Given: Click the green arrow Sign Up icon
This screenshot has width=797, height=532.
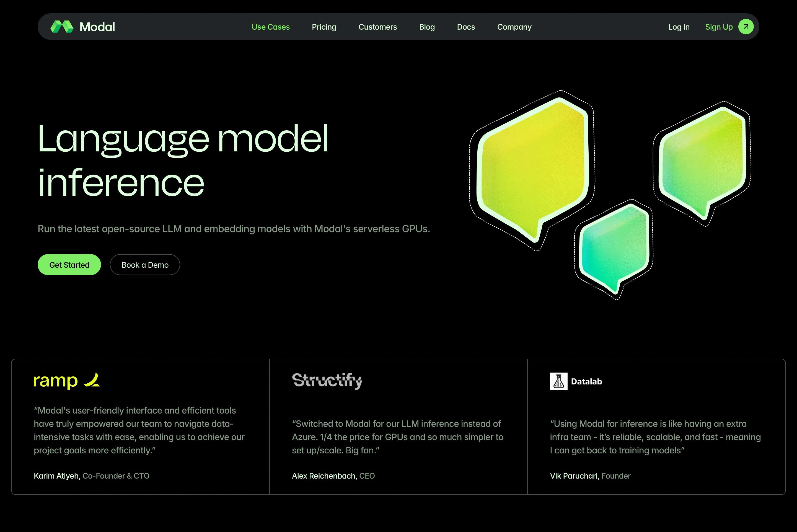Looking at the screenshot, I should pos(746,27).
